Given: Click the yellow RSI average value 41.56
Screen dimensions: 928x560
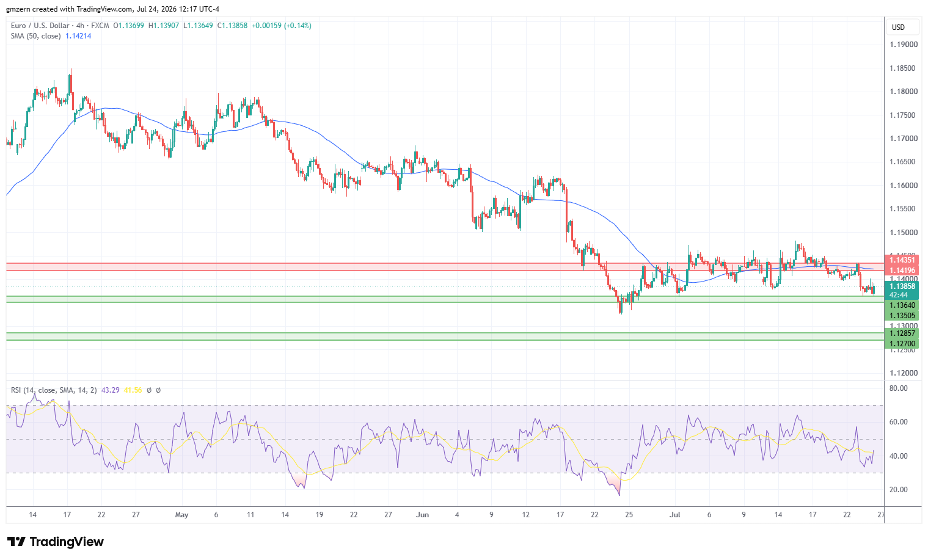Looking at the screenshot, I should coord(133,390).
